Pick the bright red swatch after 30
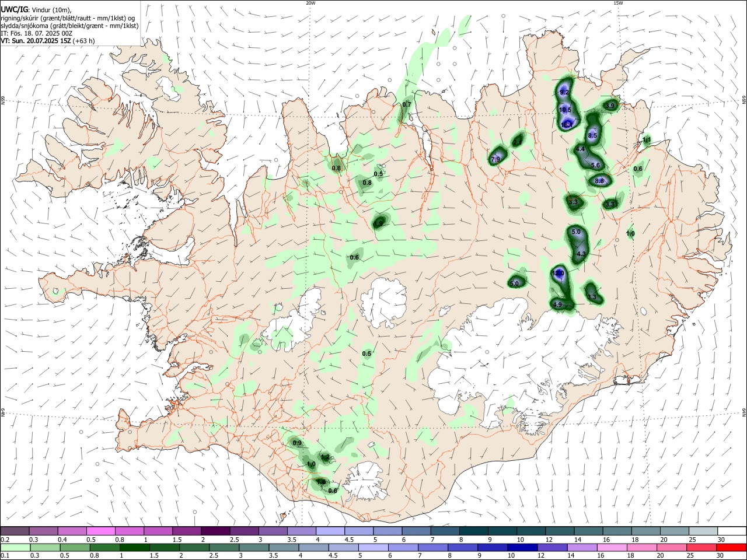This screenshot has height=560, width=747. (x=731, y=547)
